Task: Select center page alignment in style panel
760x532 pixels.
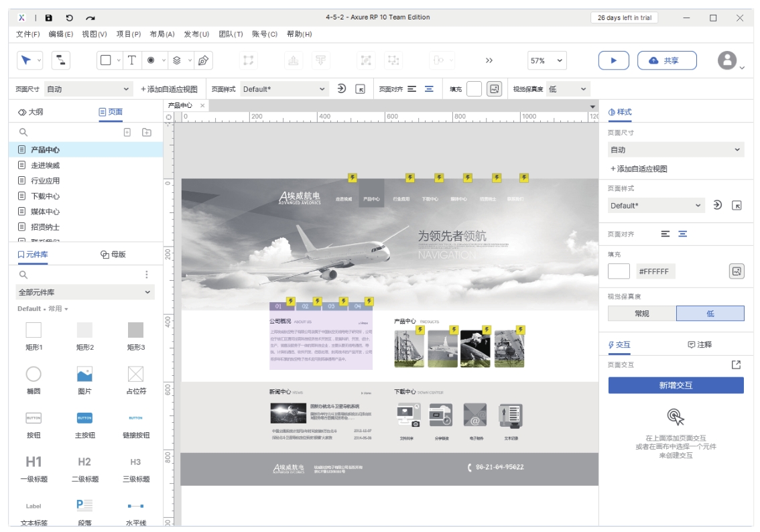Action: click(682, 234)
